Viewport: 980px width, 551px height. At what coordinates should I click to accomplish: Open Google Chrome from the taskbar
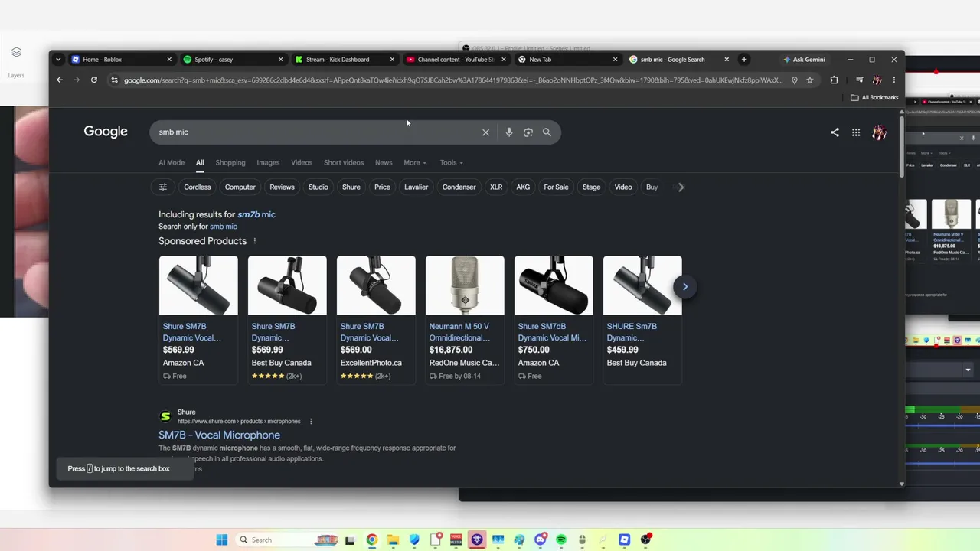(371, 540)
